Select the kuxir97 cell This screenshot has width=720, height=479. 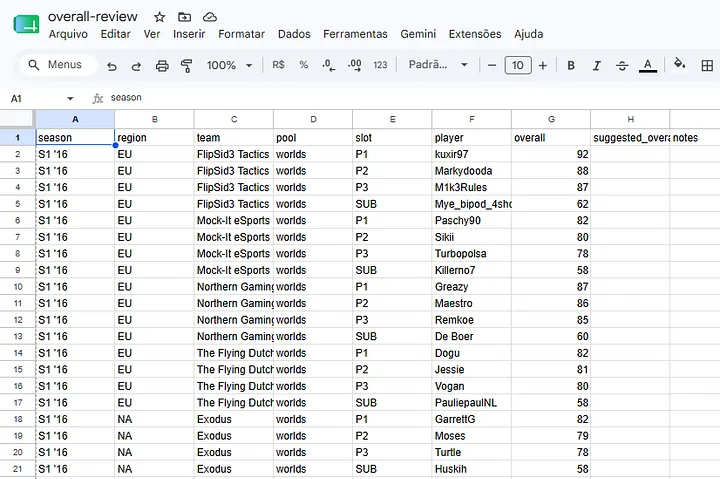click(x=472, y=154)
